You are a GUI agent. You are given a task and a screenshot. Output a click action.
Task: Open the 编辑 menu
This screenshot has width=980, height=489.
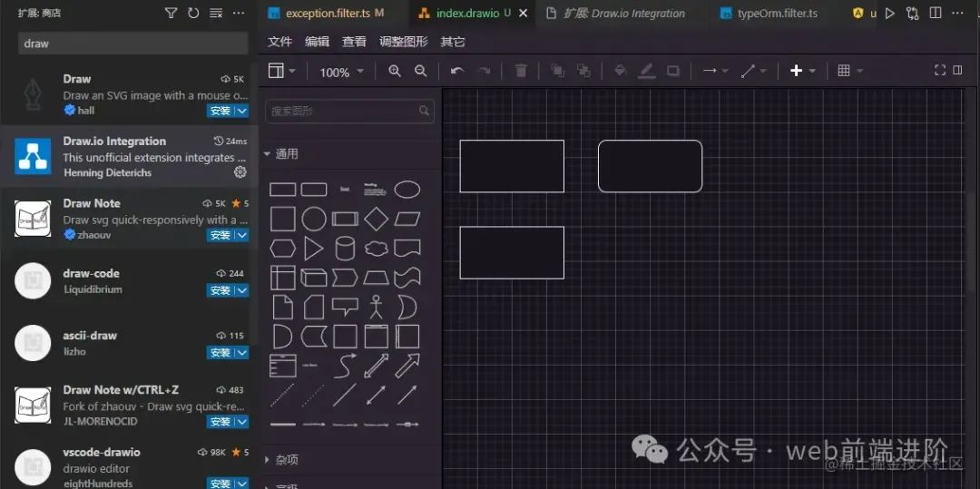[317, 42]
